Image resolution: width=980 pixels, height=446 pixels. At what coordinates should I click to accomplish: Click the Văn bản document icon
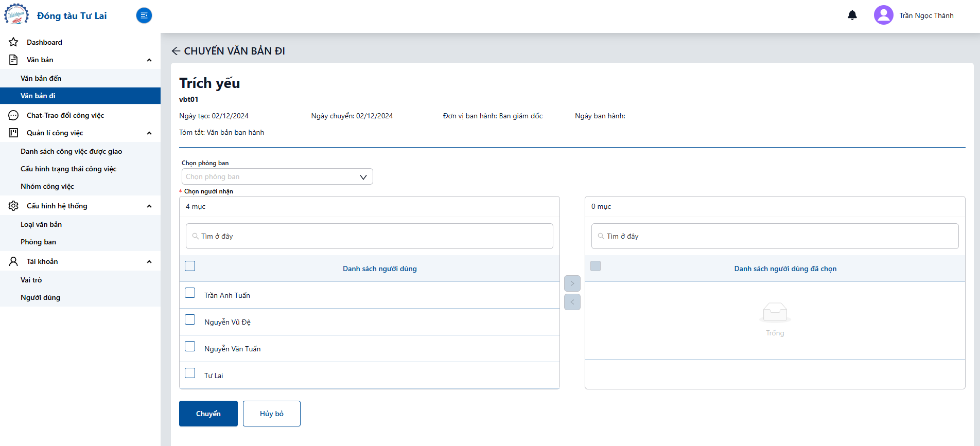[x=13, y=60]
